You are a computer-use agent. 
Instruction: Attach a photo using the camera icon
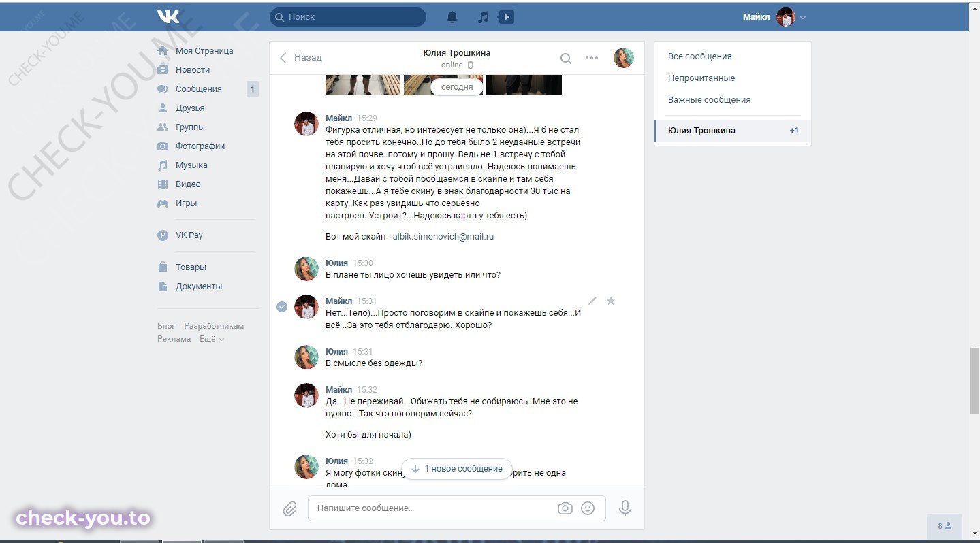[x=565, y=508]
